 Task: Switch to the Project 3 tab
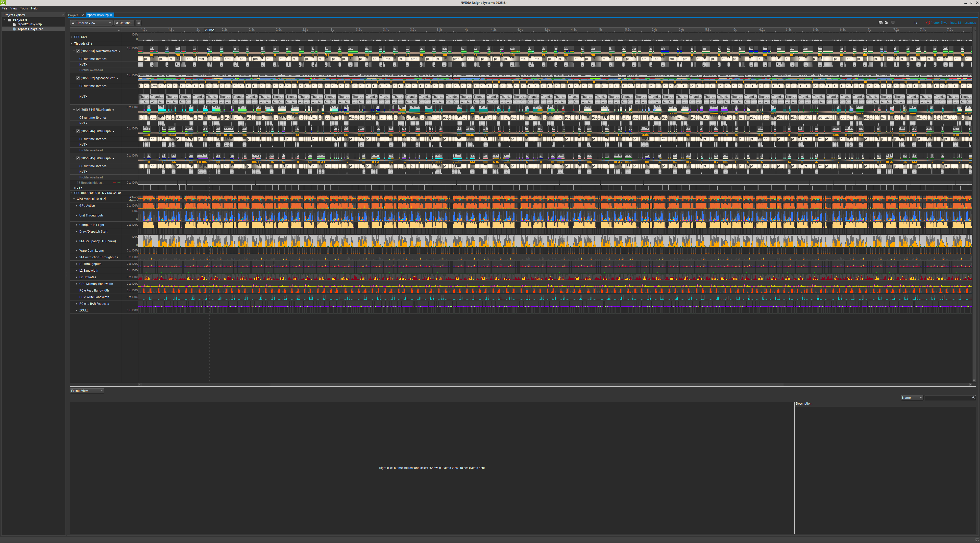tap(74, 15)
